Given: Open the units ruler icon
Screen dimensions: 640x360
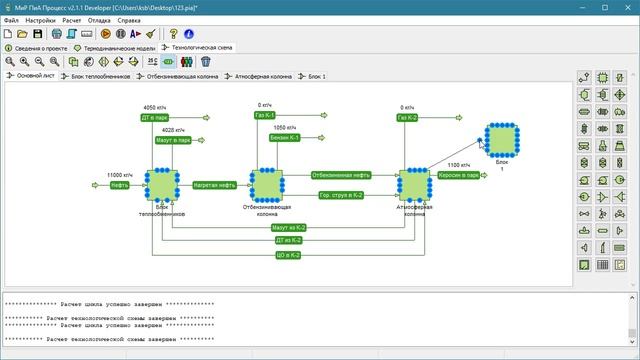Looking at the screenshot, I should (x=87, y=34).
